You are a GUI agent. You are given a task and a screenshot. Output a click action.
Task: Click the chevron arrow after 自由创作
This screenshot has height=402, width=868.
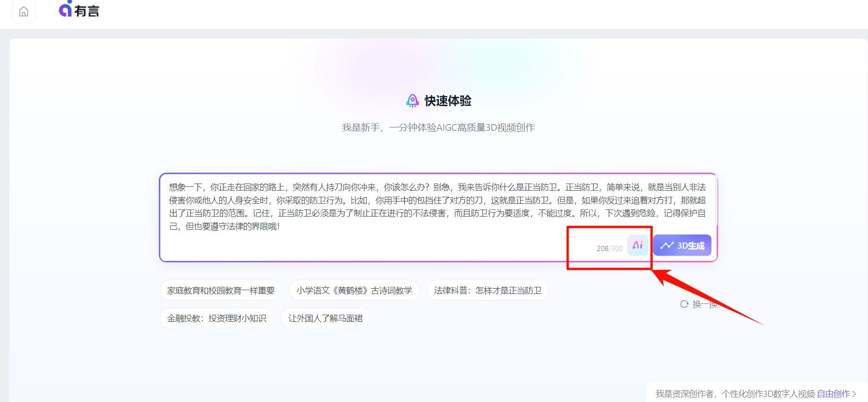854,394
